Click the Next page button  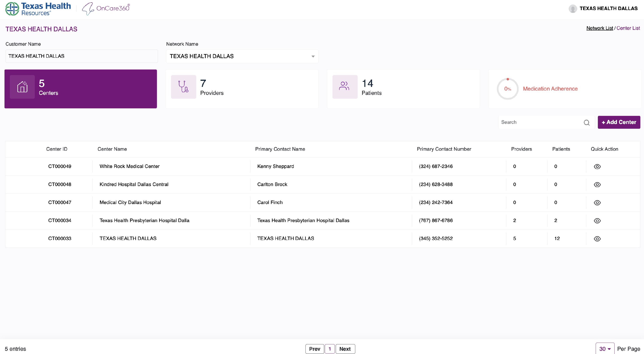click(x=345, y=349)
